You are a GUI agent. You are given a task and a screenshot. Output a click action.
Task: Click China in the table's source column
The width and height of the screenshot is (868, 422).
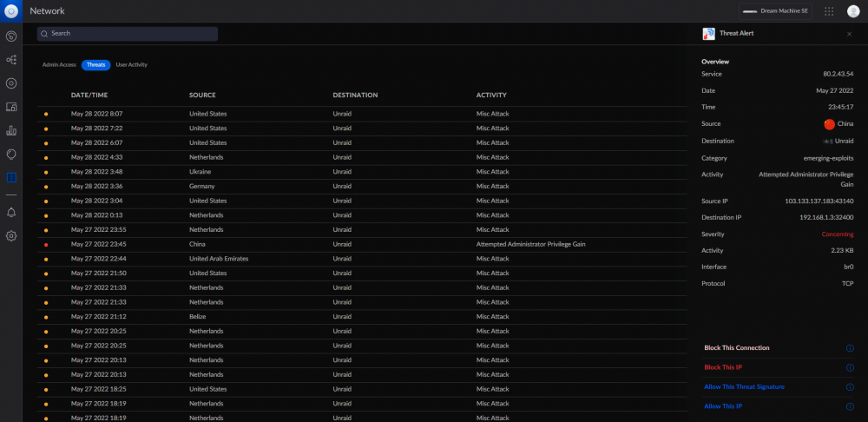(x=197, y=244)
